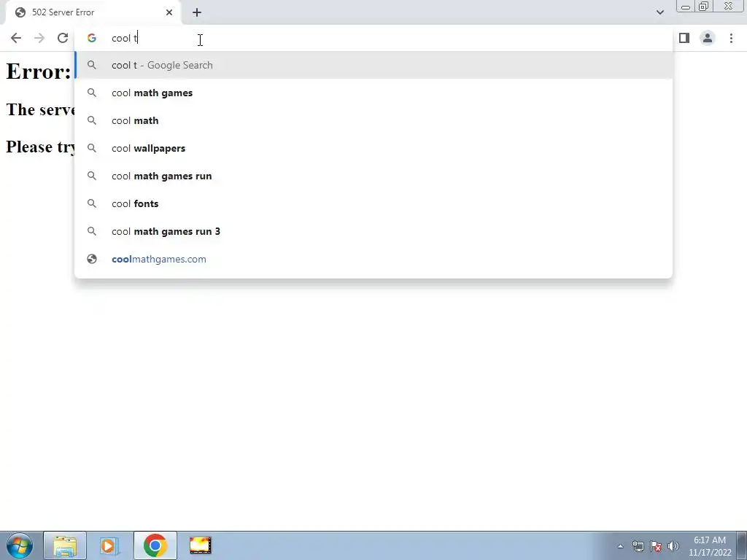Show hidden tray icons arrow

(620, 546)
